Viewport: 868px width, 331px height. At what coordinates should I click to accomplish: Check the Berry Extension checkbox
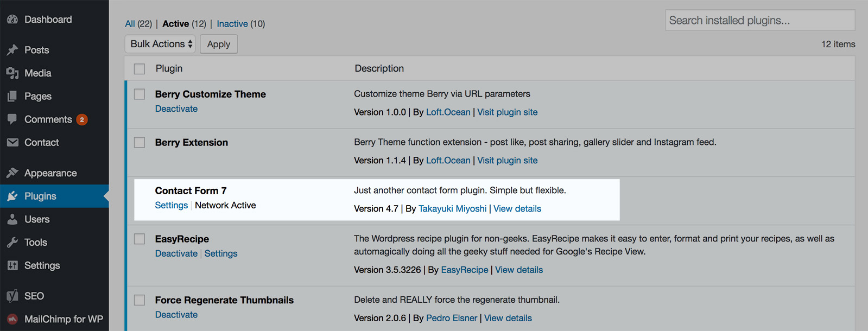(x=140, y=142)
